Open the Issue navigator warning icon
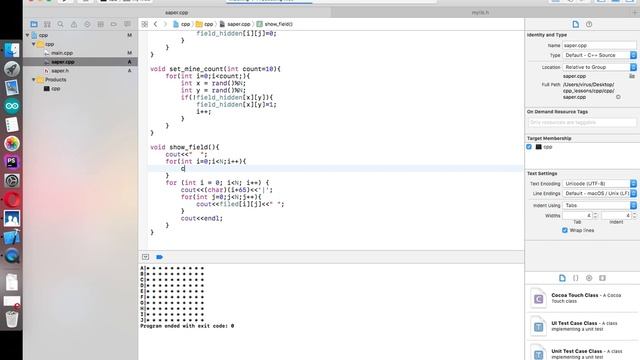This screenshot has width=640, height=360. 74,24
